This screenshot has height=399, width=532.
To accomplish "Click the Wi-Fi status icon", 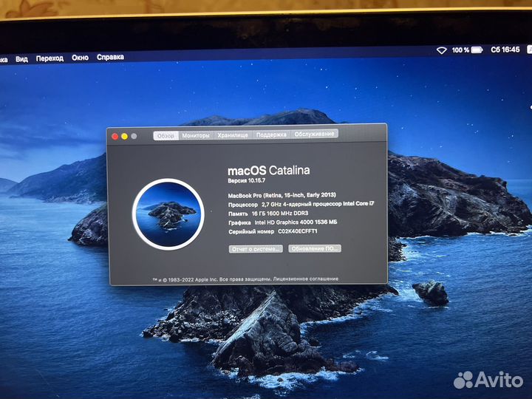I will pos(441,50).
